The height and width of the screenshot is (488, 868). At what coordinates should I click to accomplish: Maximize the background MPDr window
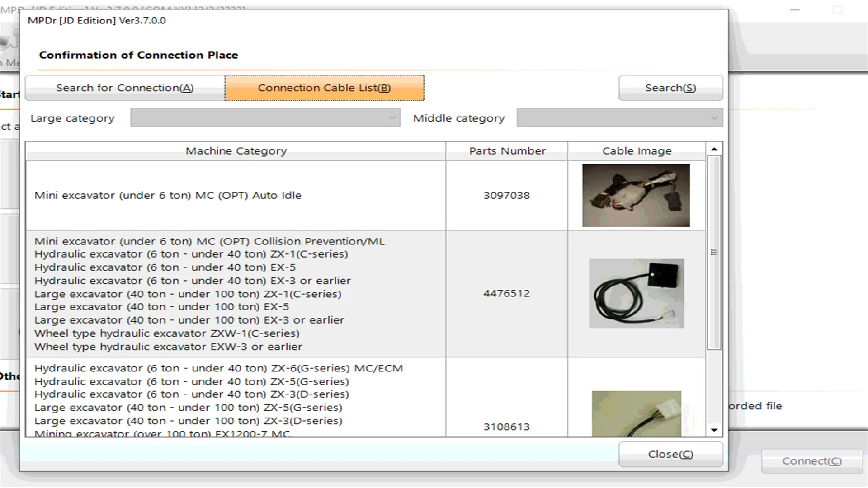[x=838, y=9]
